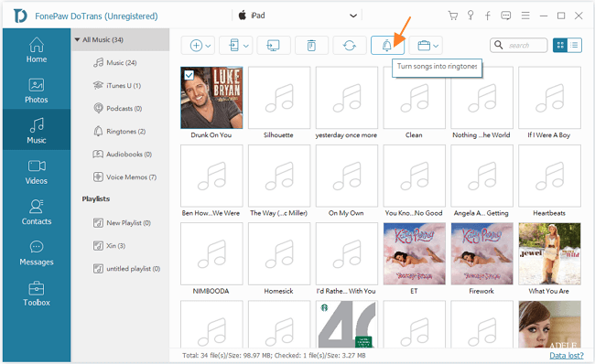This screenshot has height=364, width=595.
Task: Click the ringtone maker bell icon
Action: point(387,46)
